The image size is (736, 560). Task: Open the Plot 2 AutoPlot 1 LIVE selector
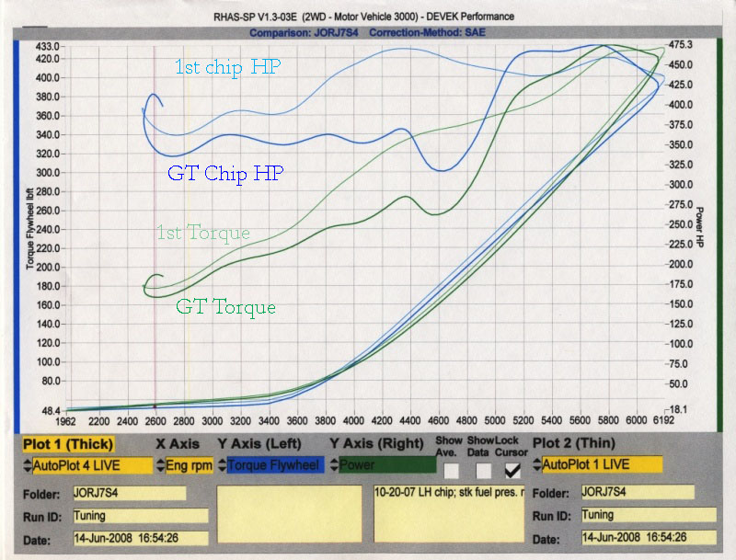pos(602,464)
